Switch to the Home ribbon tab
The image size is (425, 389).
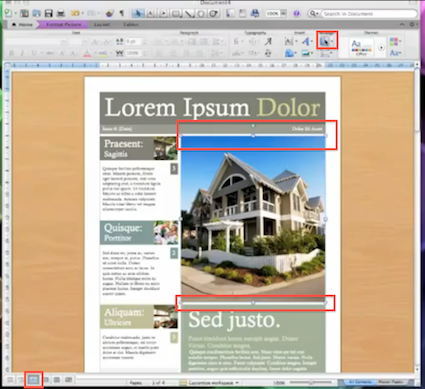click(x=22, y=24)
